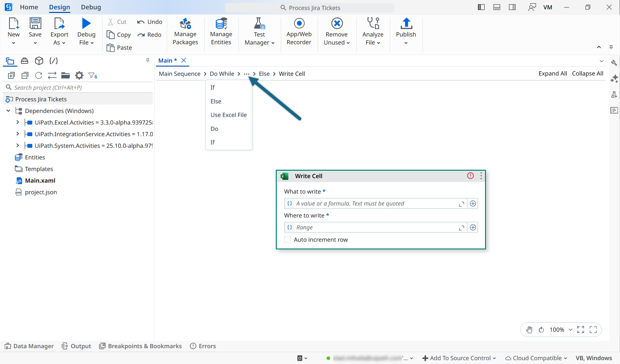620x364 pixels.
Task: Expand the UiPath.Excel.Activities dependency
Action: pos(18,122)
